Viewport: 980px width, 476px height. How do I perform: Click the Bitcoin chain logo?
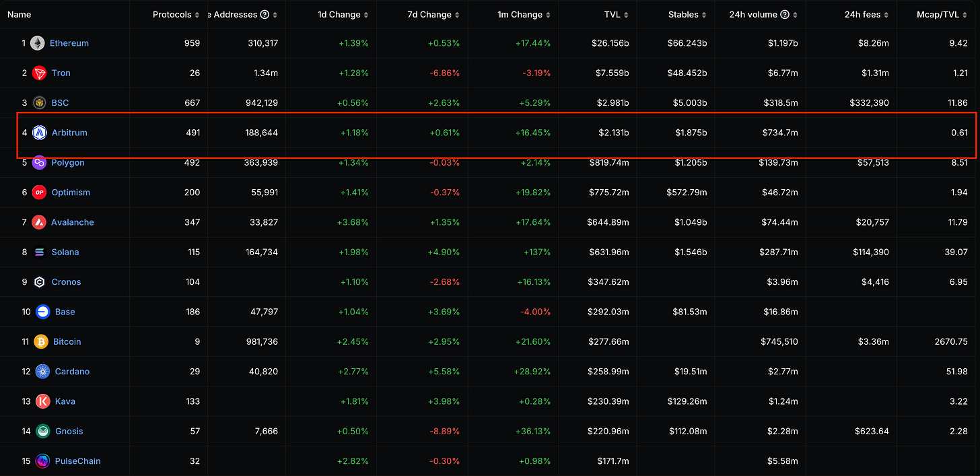[41, 341]
